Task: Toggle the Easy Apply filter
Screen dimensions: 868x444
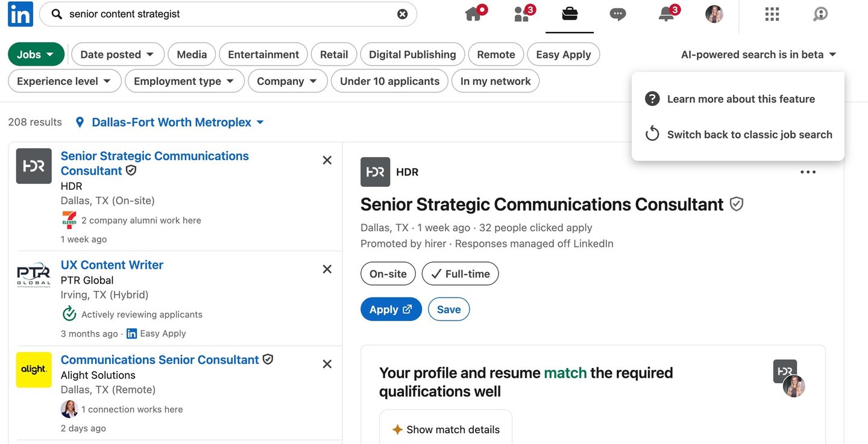Action: click(x=563, y=54)
